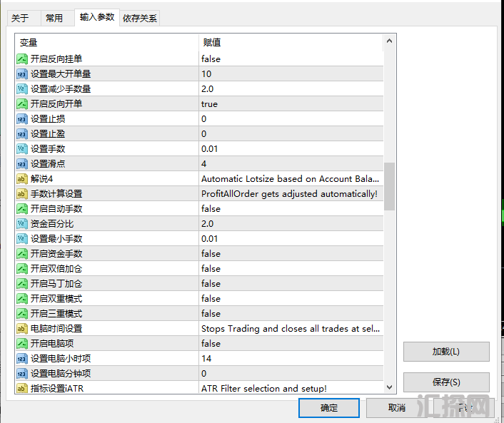Click the double-type icon beside 设置减少手数量

[x=22, y=88]
